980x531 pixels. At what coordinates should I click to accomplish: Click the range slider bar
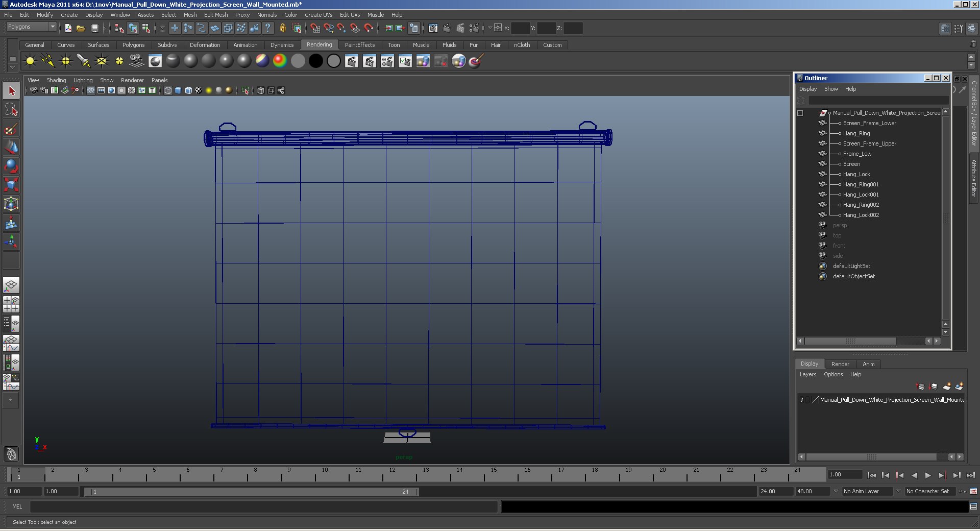coord(252,492)
